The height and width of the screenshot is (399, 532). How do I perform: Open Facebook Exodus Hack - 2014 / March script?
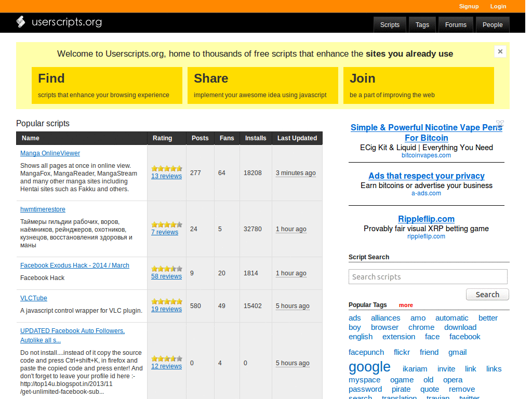[75, 265]
